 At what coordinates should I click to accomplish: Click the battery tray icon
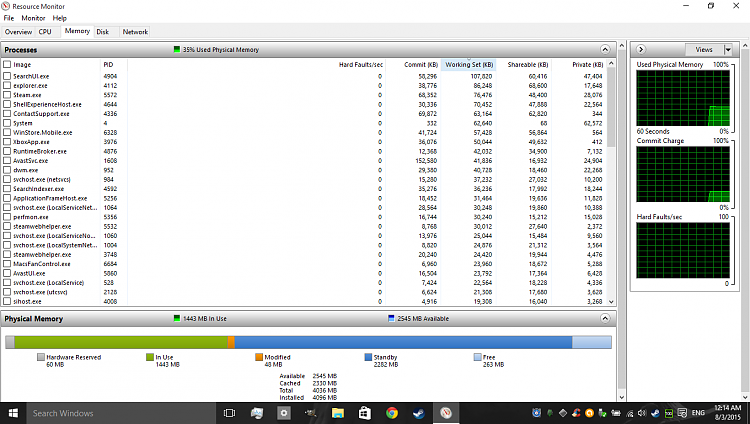click(616, 413)
